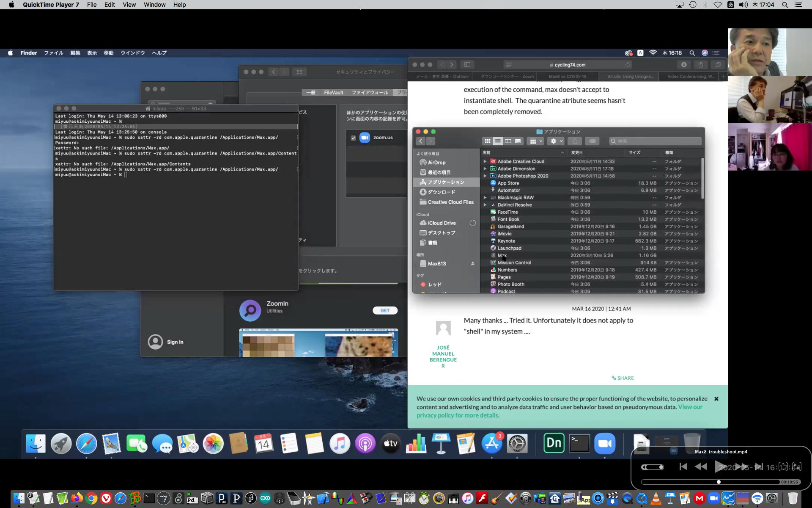Expand the DaVinci Resolve folder triangle
812x508 pixels.
485,205
